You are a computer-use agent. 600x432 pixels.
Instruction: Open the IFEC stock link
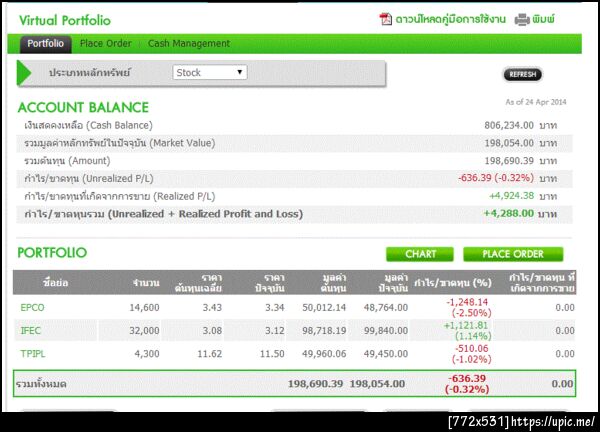[31, 331]
